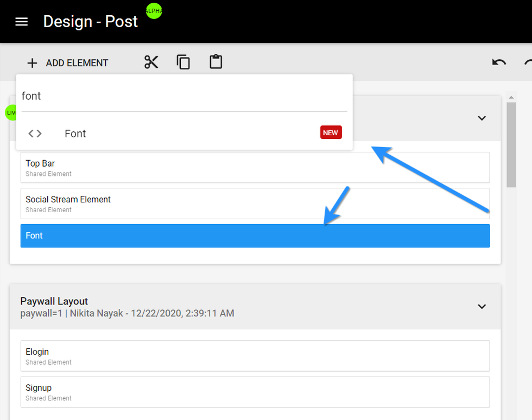Viewport: 532px width, 420px height.
Task: Click the green ALPHA badge
Action: tap(154, 11)
